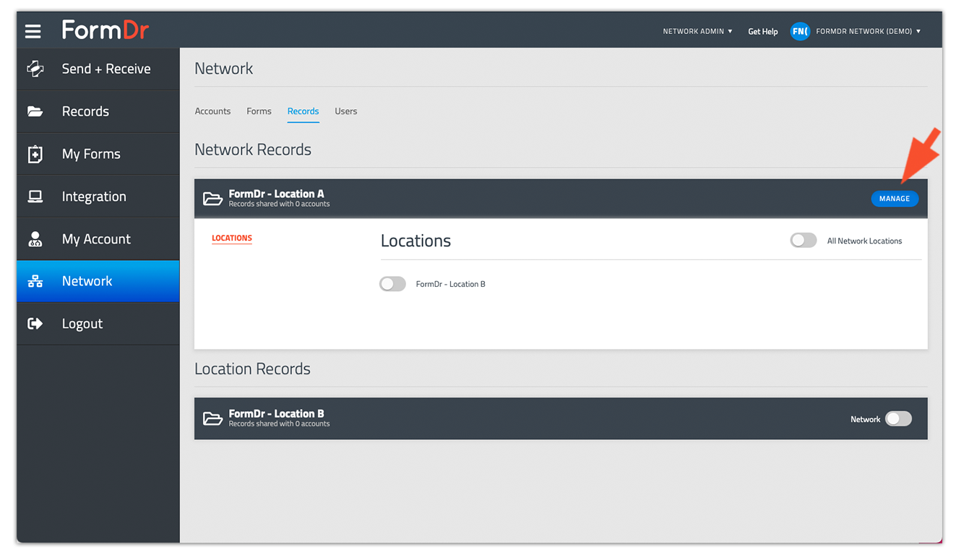Click the Network sitemap icon
Screen dimensions: 956x560
tap(35, 281)
